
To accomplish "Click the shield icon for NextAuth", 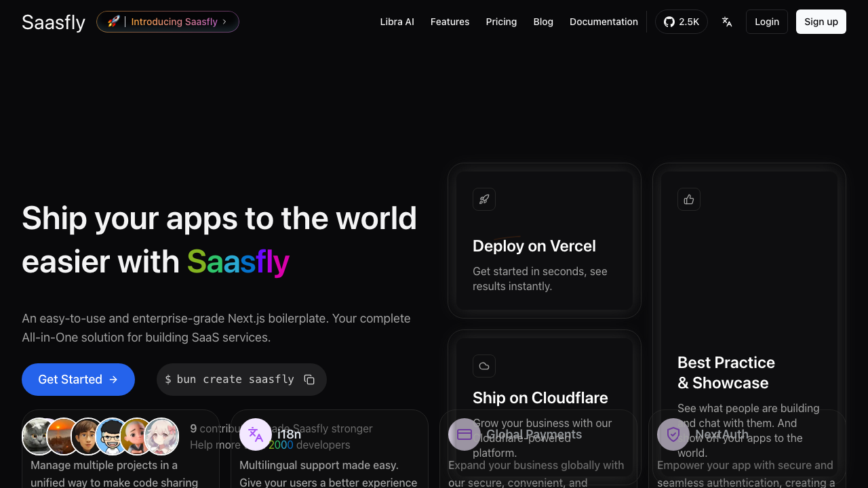I will [x=673, y=434].
